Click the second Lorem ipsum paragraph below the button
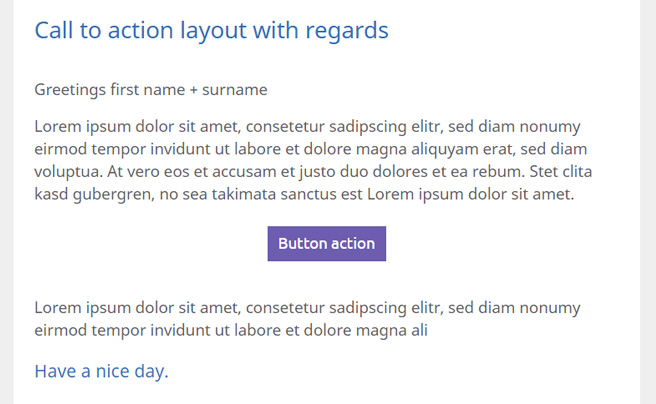 pyautogui.click(x=307, y=319)
